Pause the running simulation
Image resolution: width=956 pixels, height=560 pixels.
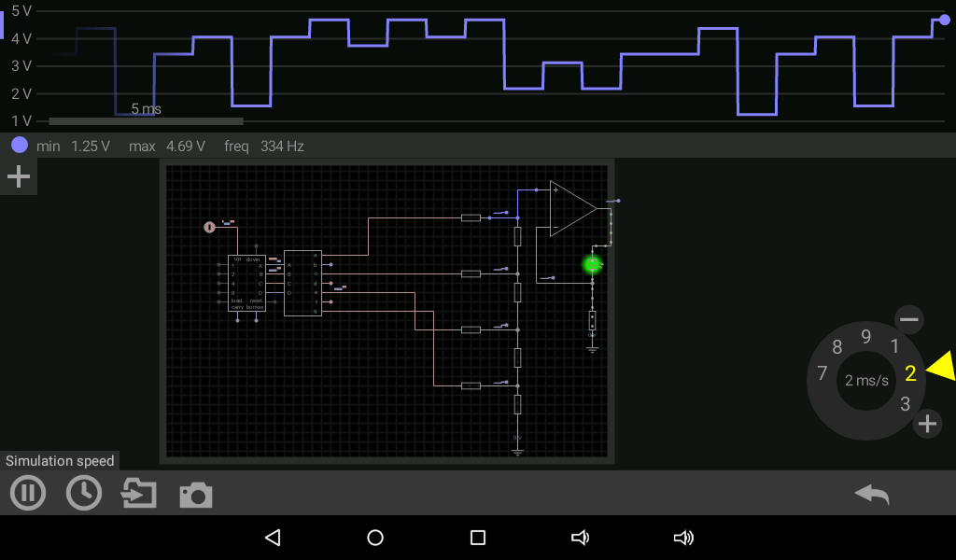(x=27, y=493)
